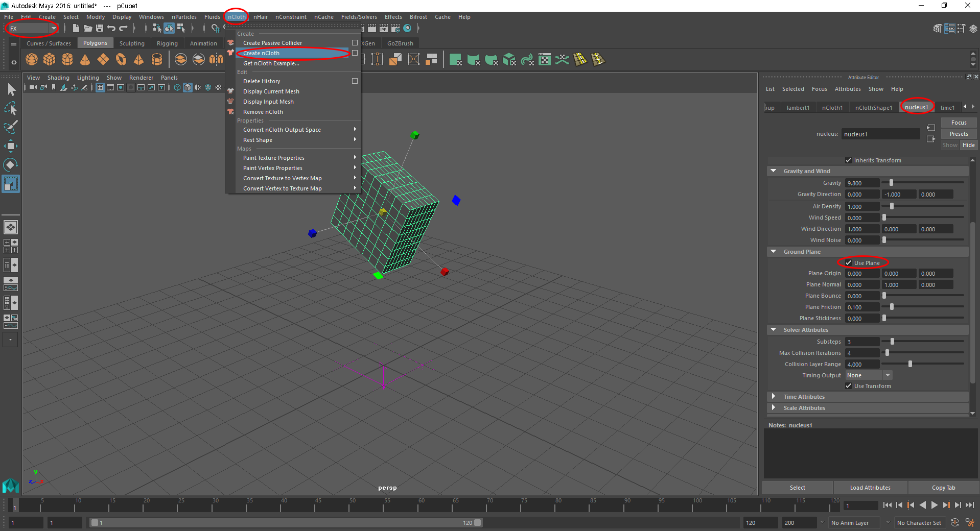980x531 pixels.
Task: Enable viewport wireframe shading icon
Action: 177,88
